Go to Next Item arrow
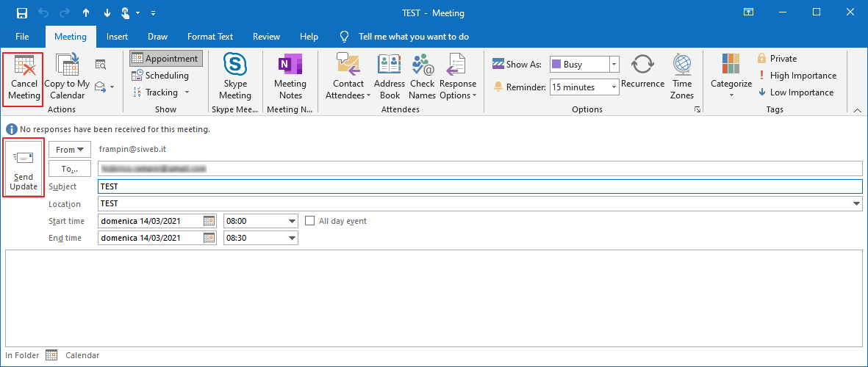The image size is (868, 367). click(107, 12)
